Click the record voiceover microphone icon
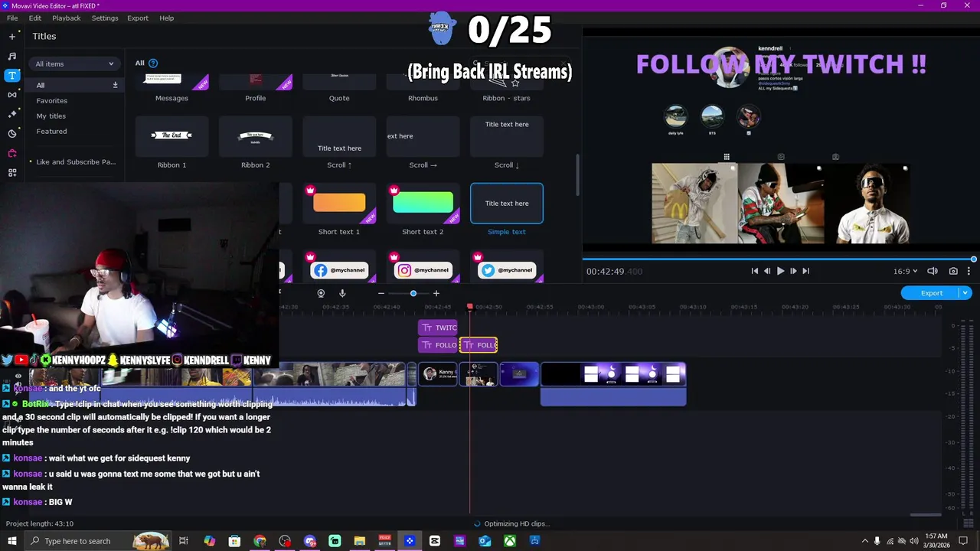 pos(342,293)
